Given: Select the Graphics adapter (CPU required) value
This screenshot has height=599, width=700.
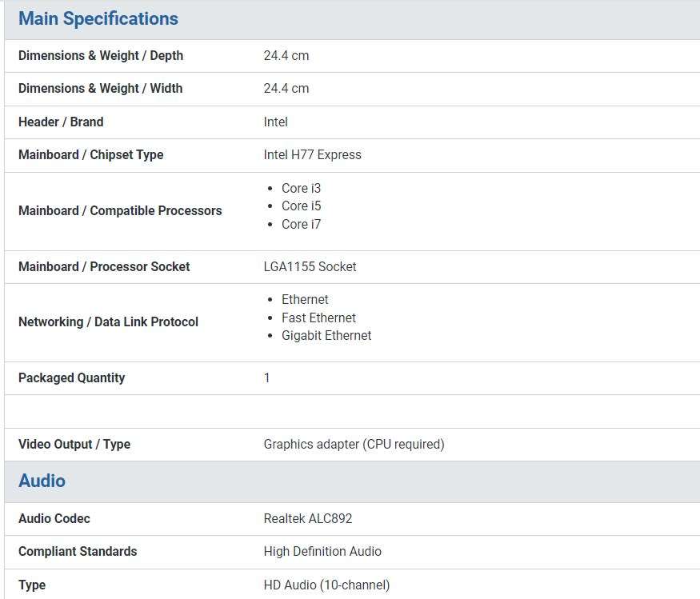Looking at the screenshot, I should pos(354,445).
